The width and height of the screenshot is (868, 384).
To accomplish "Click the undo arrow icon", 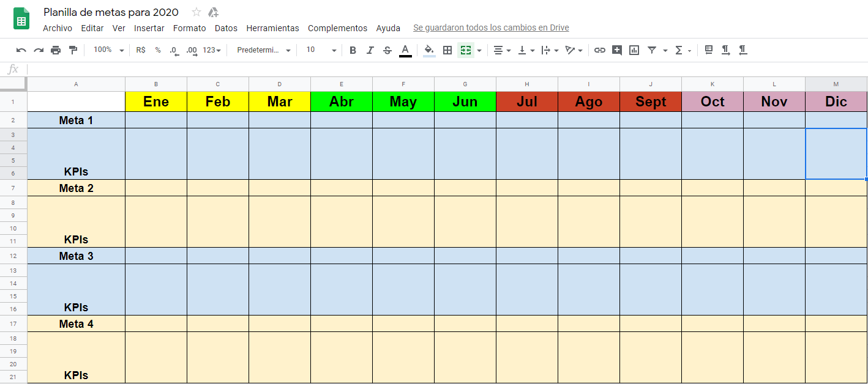I will tap(21, 50).
